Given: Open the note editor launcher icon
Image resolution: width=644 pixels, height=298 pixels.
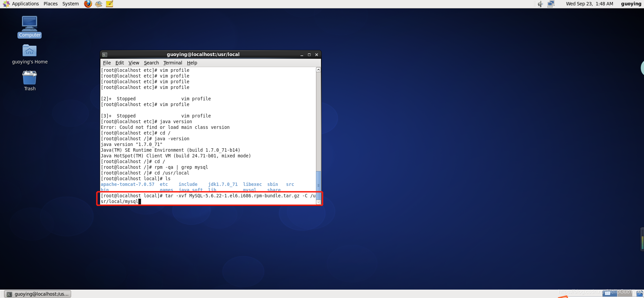Looking at the screenshot, I should click(109, 4).
